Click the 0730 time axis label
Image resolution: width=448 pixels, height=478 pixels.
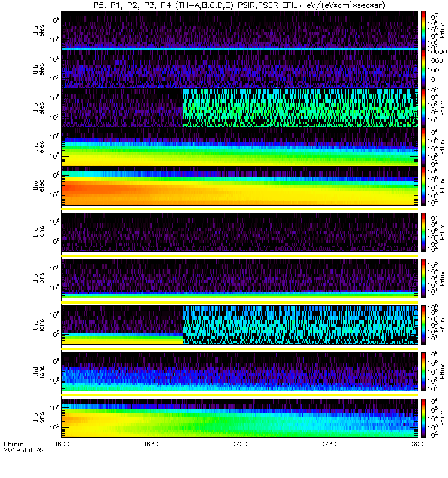click(328, 444)
